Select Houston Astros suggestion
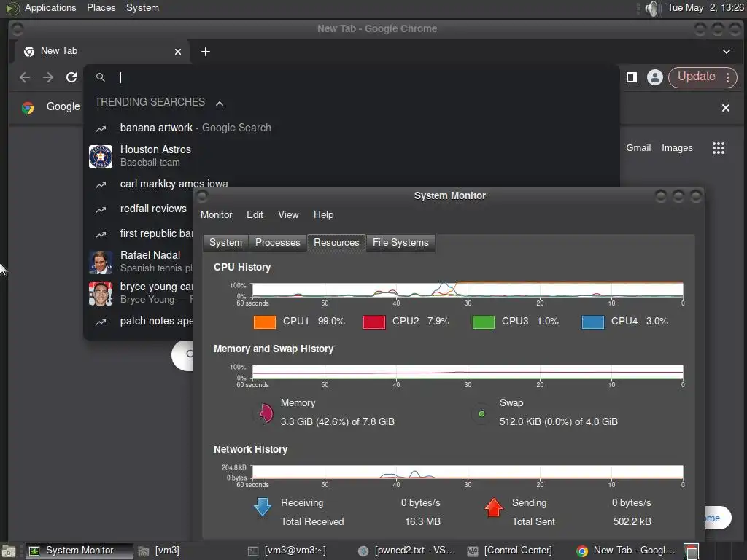The image size is (747, 560). coord(352,156)
